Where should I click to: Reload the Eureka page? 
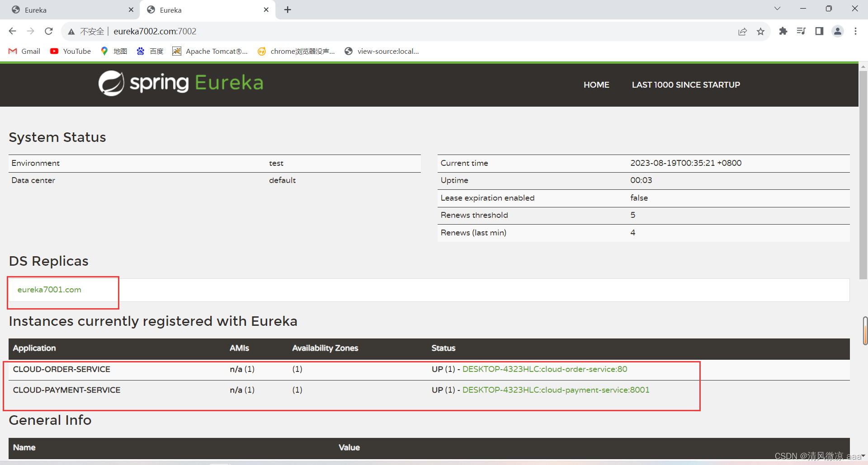coord(49,31)
